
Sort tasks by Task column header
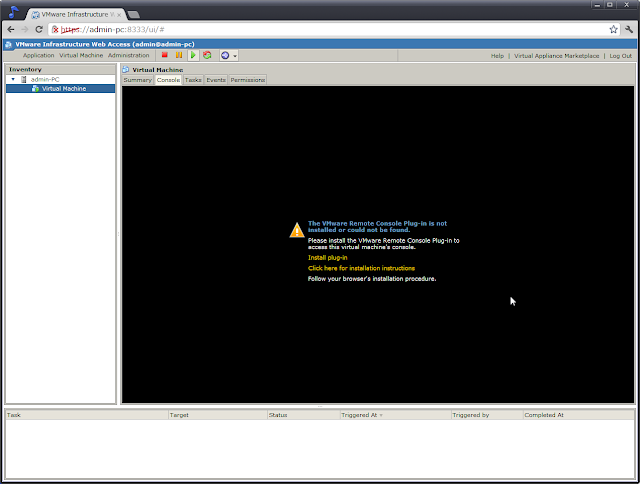tap(87, 415)
